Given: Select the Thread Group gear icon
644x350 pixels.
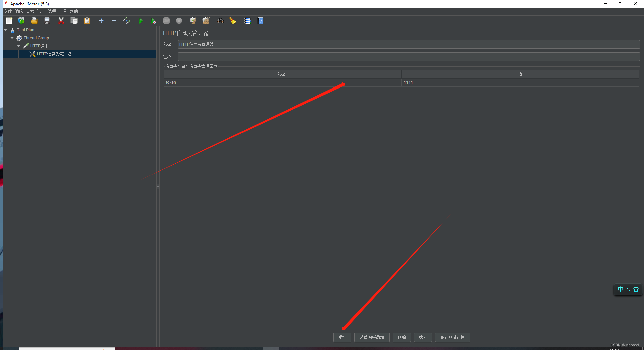Looking at the screenshot, I should (x=19, y=38).
